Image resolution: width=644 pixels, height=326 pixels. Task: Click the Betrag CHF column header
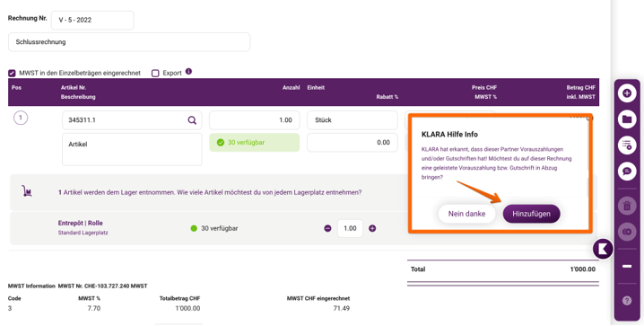pyautogui.click(x=580, y=88)
